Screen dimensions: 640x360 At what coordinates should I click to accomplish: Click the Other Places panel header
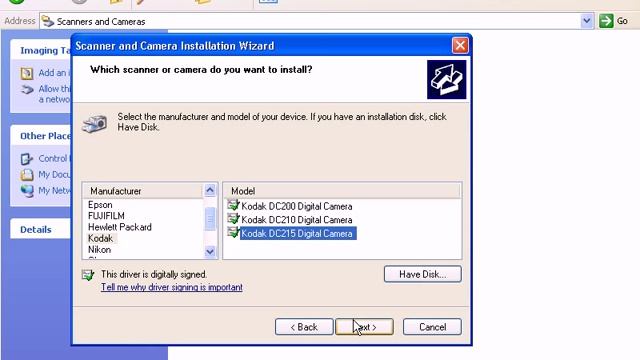(40, 136)
